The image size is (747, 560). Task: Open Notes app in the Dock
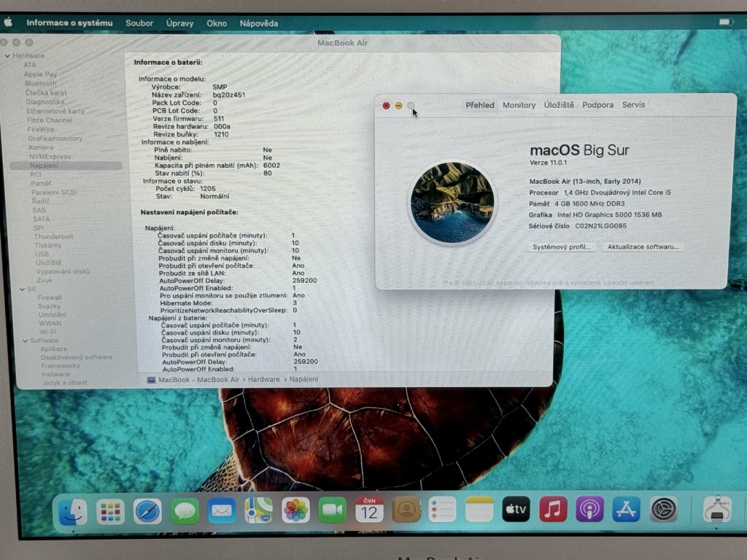tap(479, 509)
